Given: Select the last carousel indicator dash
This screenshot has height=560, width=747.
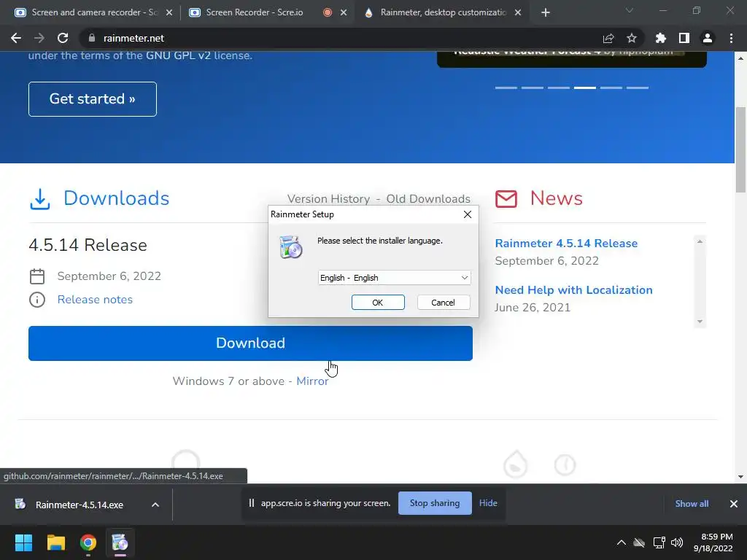Looking at the screenshot, I should [638, 87].
